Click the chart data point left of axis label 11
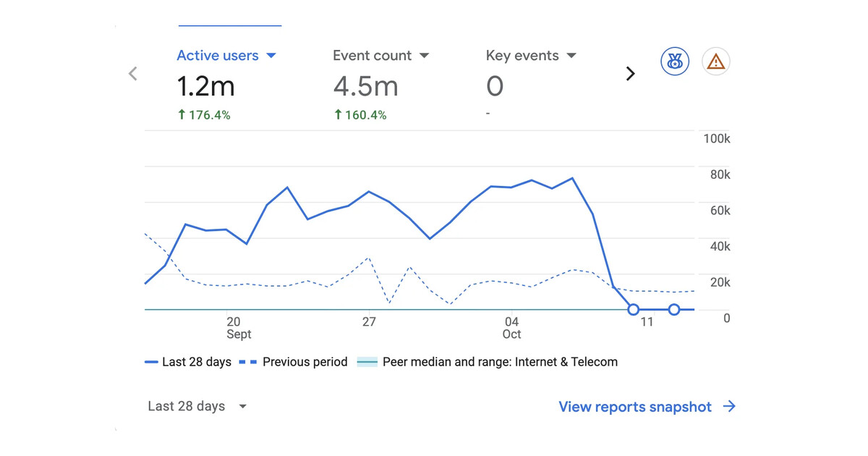 (634, 310)
